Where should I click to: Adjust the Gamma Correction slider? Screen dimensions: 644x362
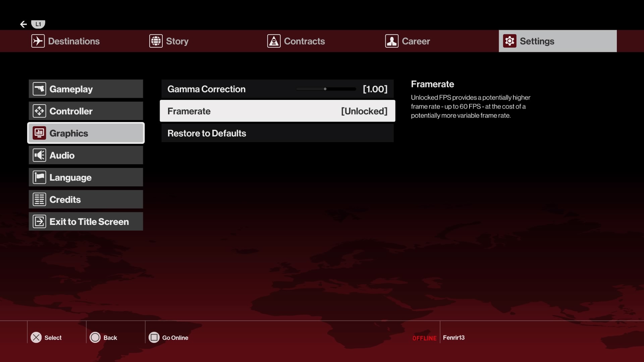[325, 89]
